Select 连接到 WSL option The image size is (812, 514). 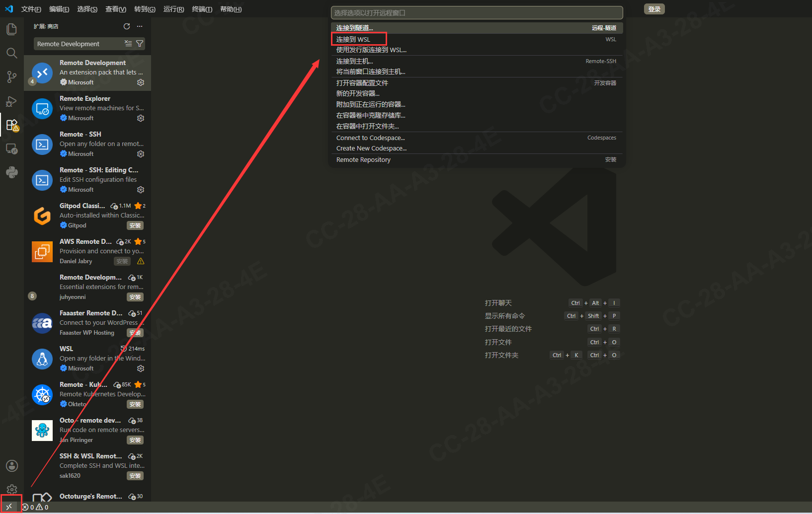(x=477, y=39)
